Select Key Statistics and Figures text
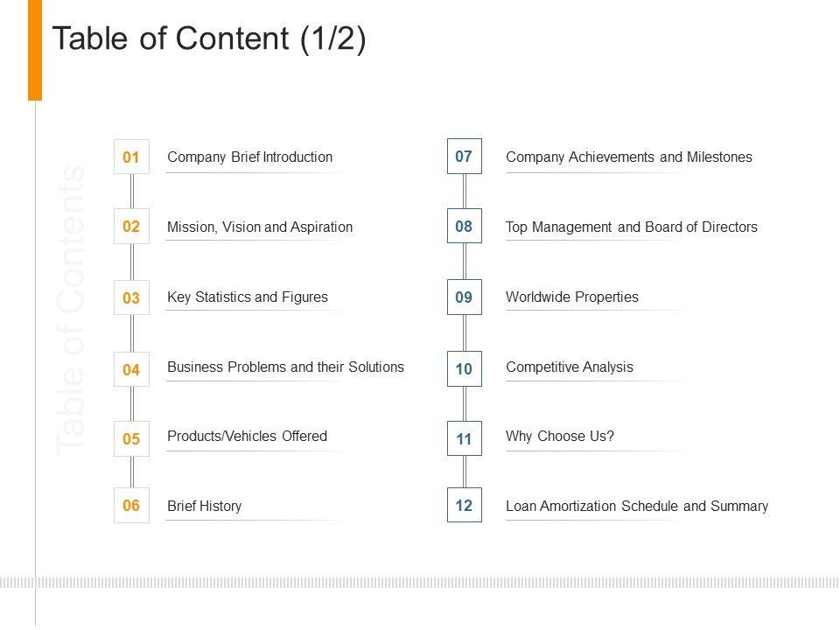 (x=248, y=297)
